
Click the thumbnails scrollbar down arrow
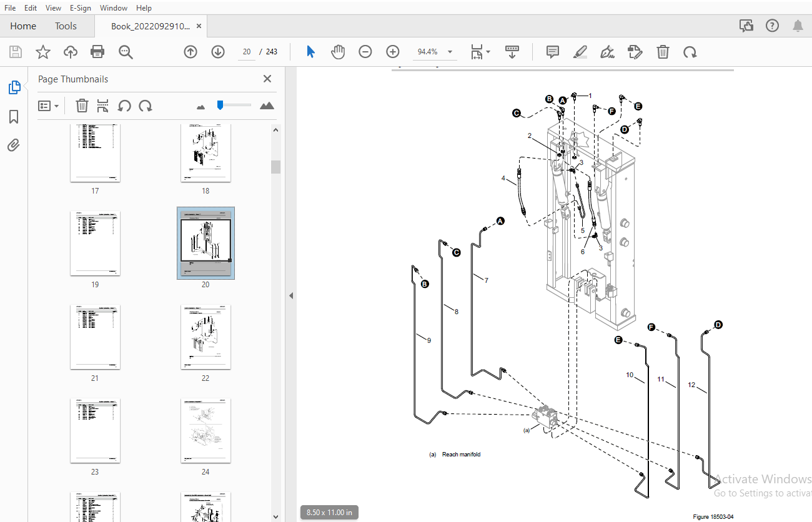[x=275, y=516]
